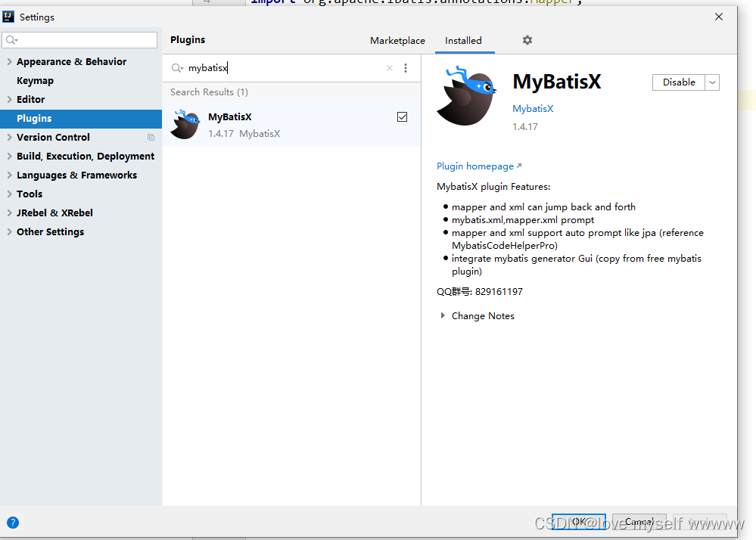Click the Version Control project-level settings icon

click(x=151, y=138)
